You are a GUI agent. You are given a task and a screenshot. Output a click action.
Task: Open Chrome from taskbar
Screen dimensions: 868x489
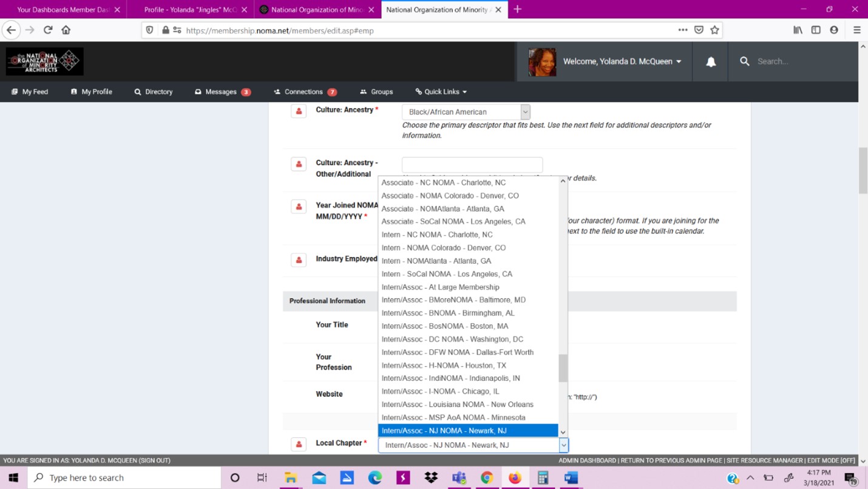tap(487, 477)
